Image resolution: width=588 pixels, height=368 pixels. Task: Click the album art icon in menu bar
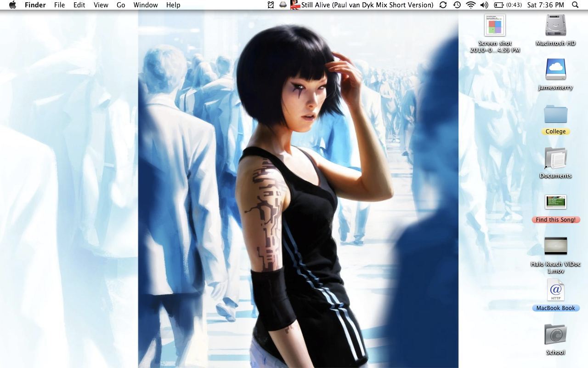tap(295, 5)
